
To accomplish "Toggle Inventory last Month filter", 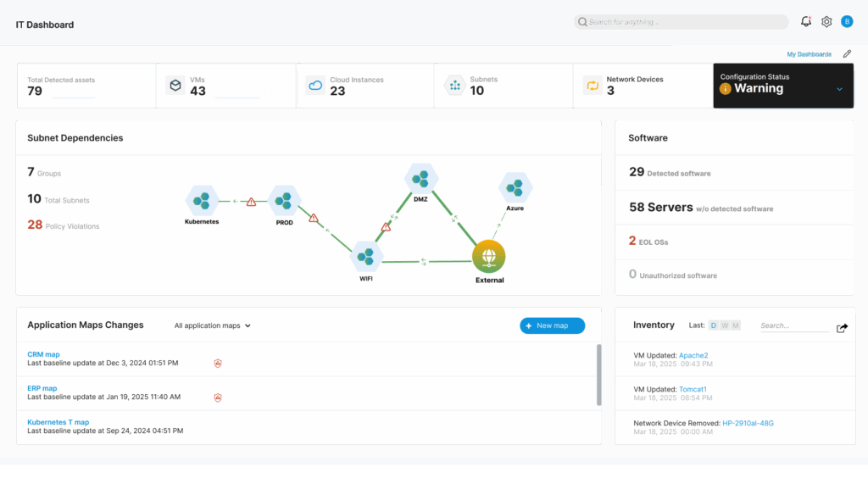I will [736, 325].
